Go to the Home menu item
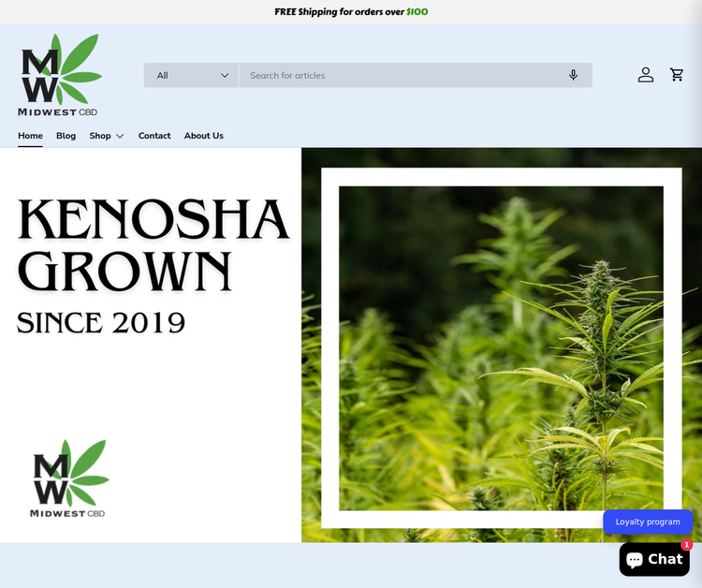Screen dimensions: 702x588 coord(31,136)
